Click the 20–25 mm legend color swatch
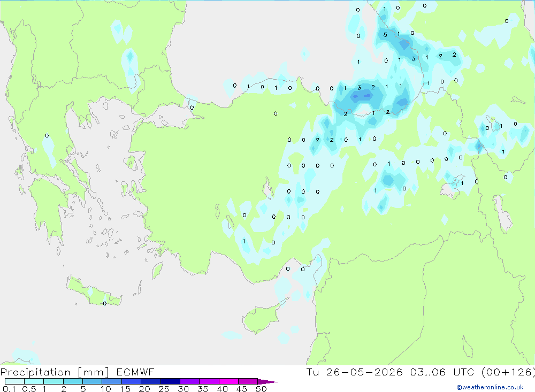The image size is (535, 392). (151, 381)
